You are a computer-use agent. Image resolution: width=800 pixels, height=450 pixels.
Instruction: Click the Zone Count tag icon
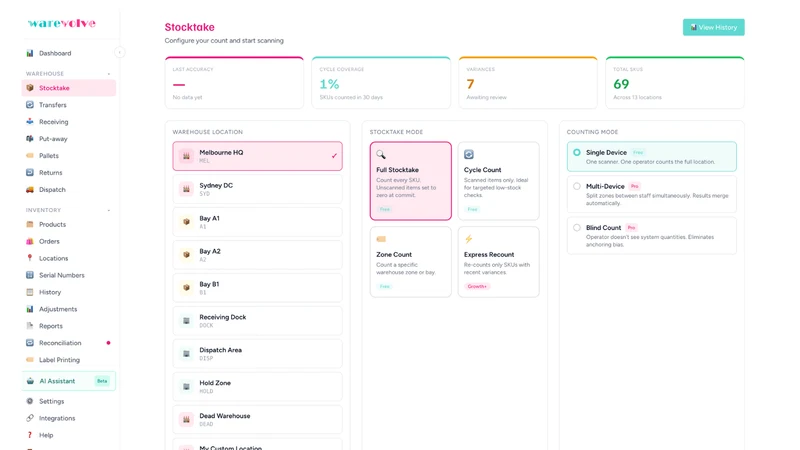[x=381, y=239]
